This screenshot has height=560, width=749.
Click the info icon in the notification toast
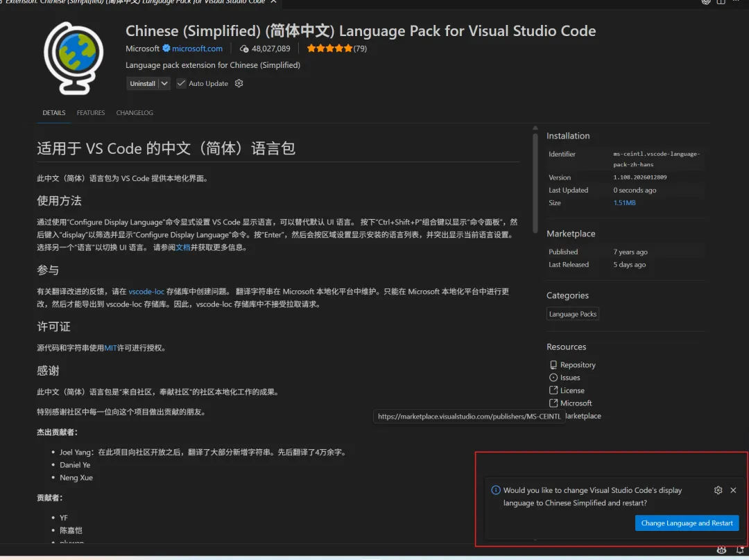(496, 490)
